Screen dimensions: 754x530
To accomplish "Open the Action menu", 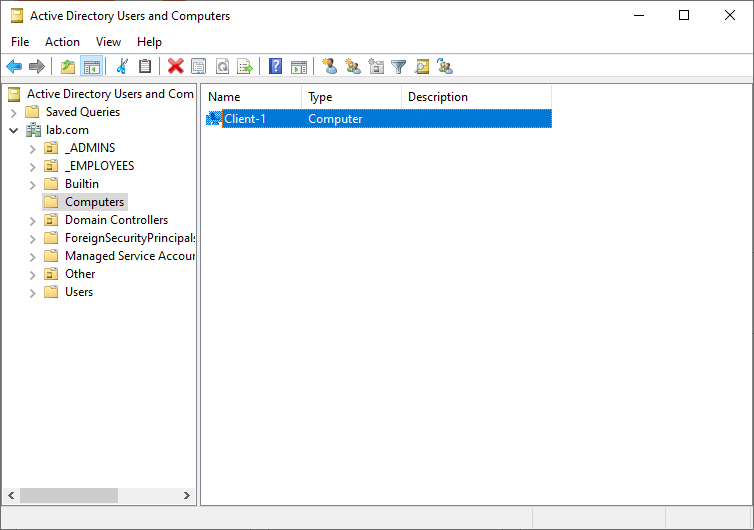I will 63,42.
